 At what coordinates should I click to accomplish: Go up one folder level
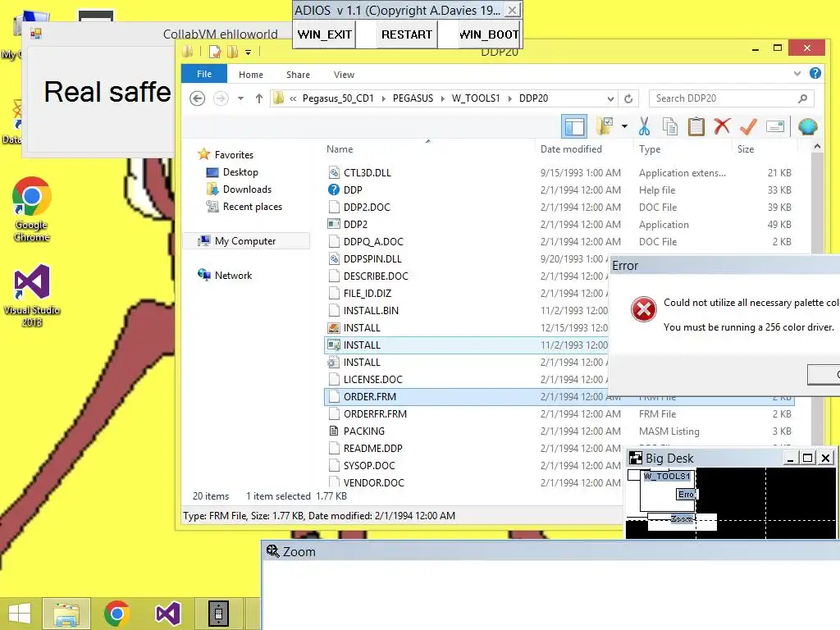(x=258, y=98)
